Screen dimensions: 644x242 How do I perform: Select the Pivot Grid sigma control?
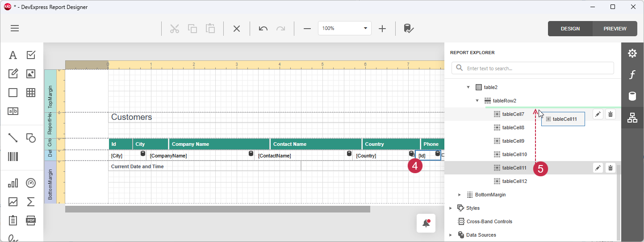pos(31,202)
